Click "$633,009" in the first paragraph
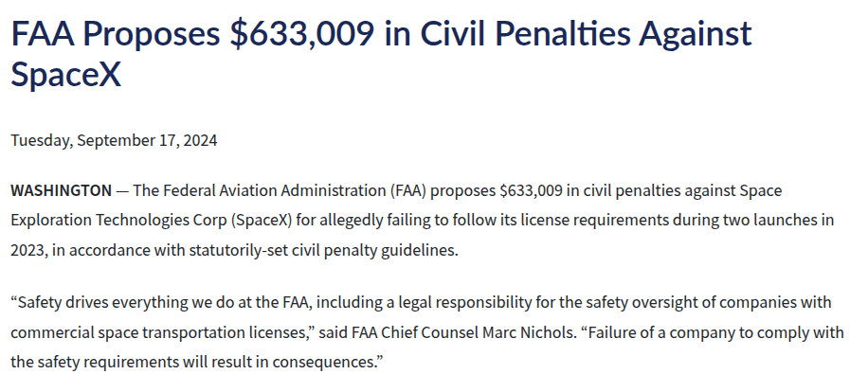This screenshot has width=868, height=392. coord(532,189)
